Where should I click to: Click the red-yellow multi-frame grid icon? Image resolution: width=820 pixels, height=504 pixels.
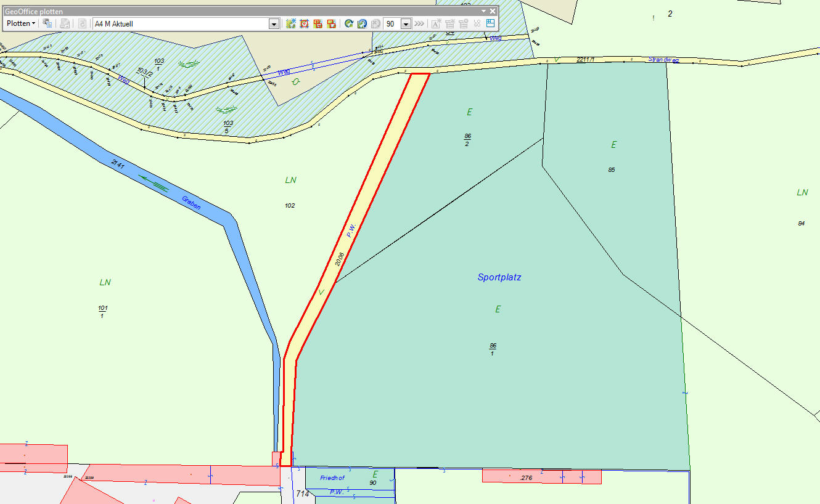point(318,23)
